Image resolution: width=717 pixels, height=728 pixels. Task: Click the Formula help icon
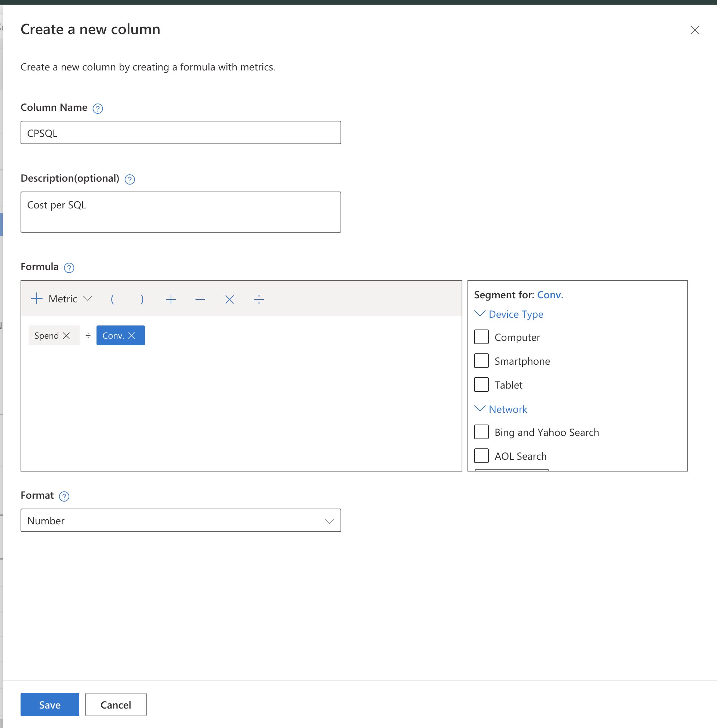tap(69, 268)
